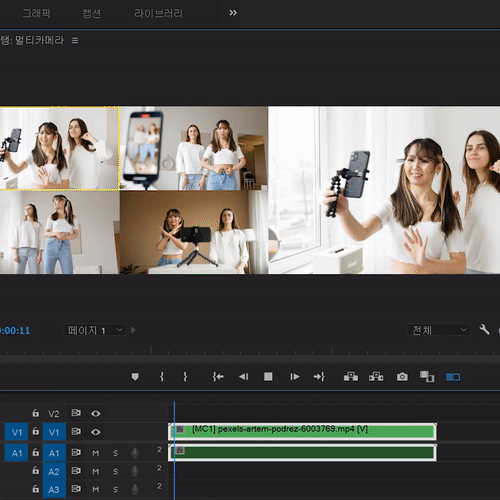Click the Extract button
The height and width of the screenshot is (500, 500).
pos(376,377)
